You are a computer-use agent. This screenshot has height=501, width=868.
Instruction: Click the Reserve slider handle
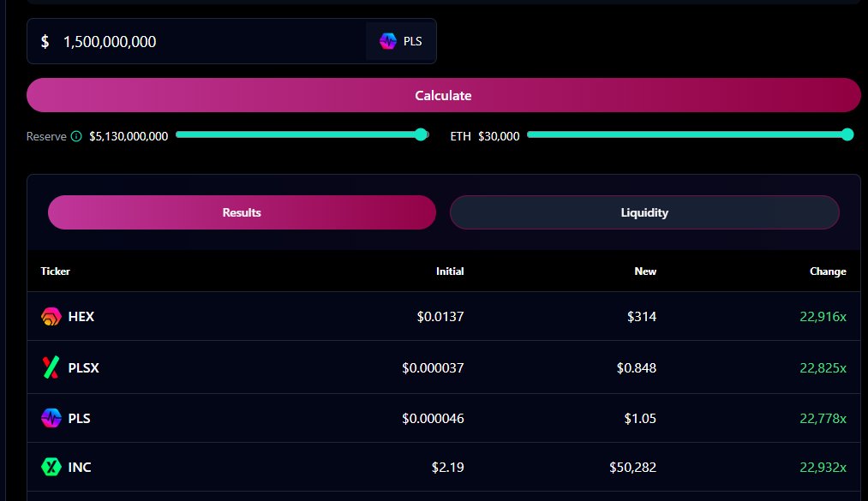click(x=422, y=134)
